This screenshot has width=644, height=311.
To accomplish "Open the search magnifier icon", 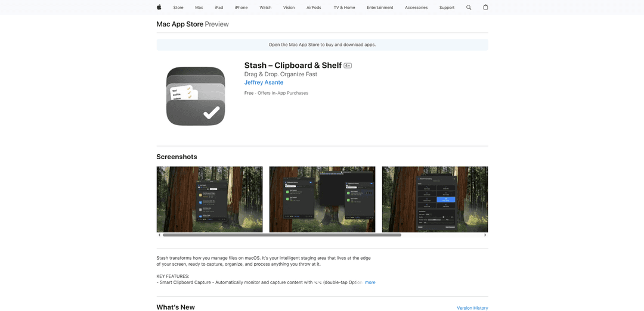I will (469, 7).
